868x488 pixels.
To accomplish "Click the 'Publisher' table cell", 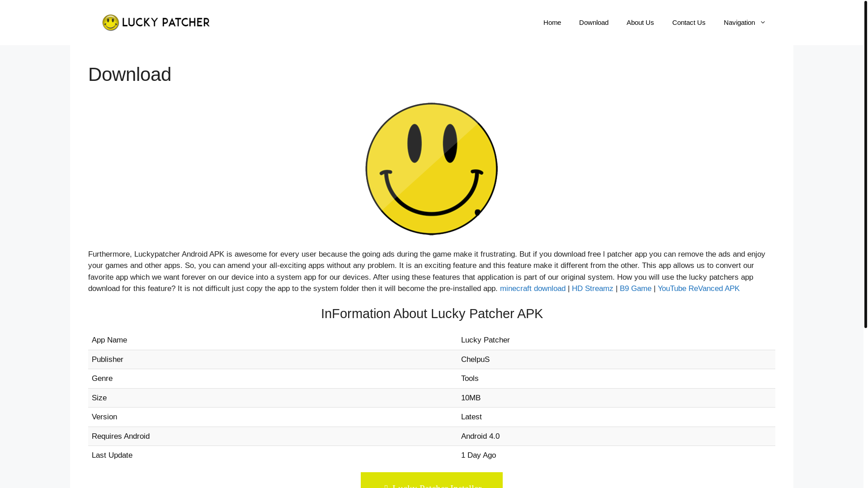I will [x=273, y=360].
